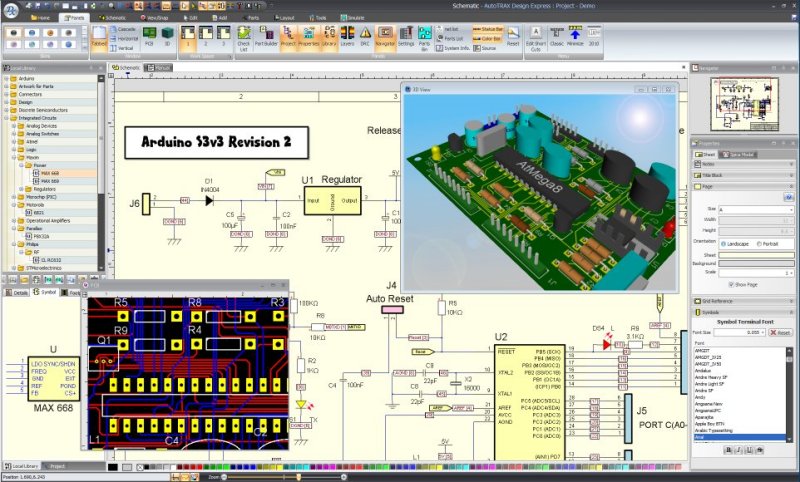Viewport: 800px width, 482px height.
Task: Click the Reset panels icon in ribbon
Action: click(513, 37)
